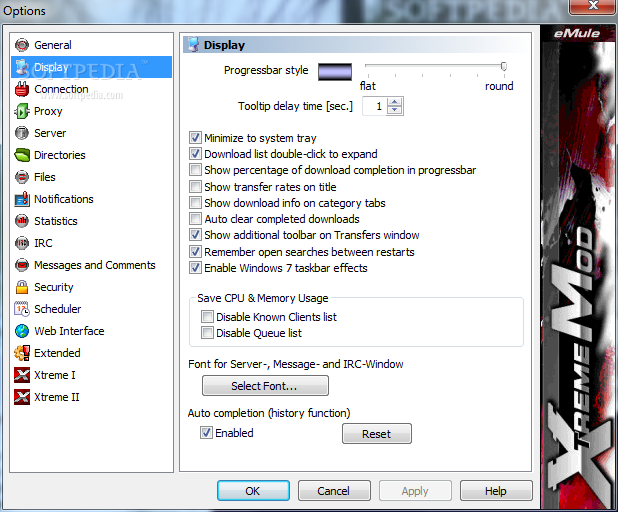Click the Security padlock icon
The height and width of the screenshot is (512, 618).
coord(22,287)
